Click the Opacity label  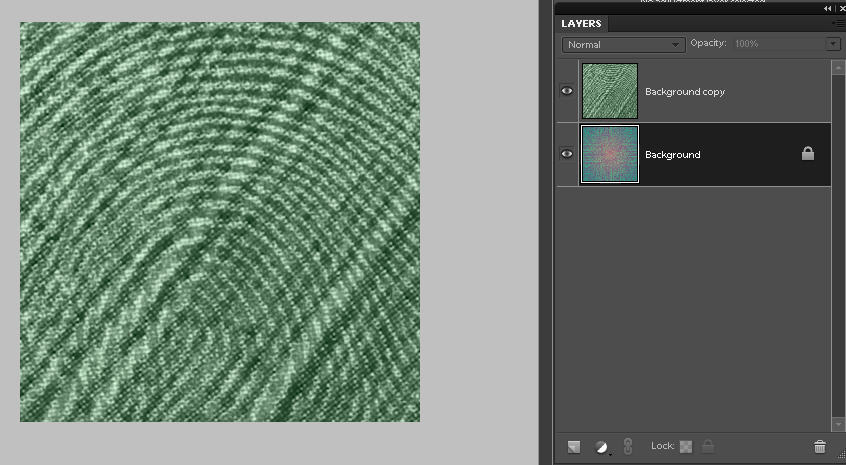tap(708, 43)
